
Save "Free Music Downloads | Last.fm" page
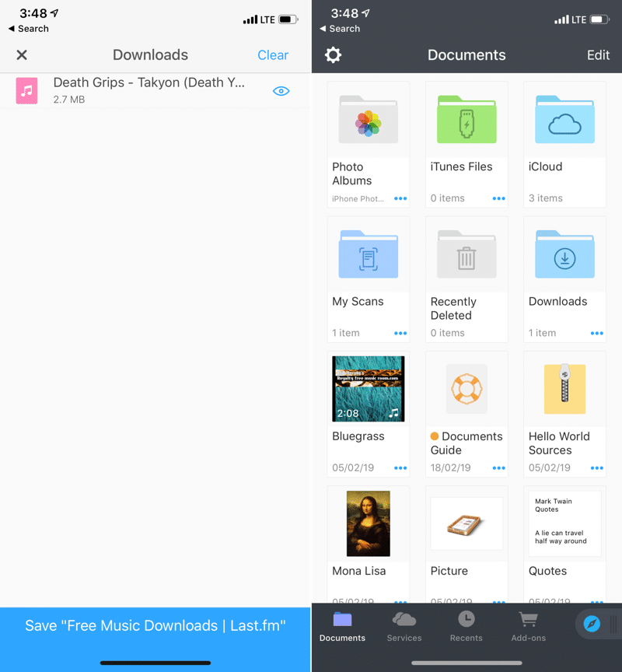(x=155, y=626)
